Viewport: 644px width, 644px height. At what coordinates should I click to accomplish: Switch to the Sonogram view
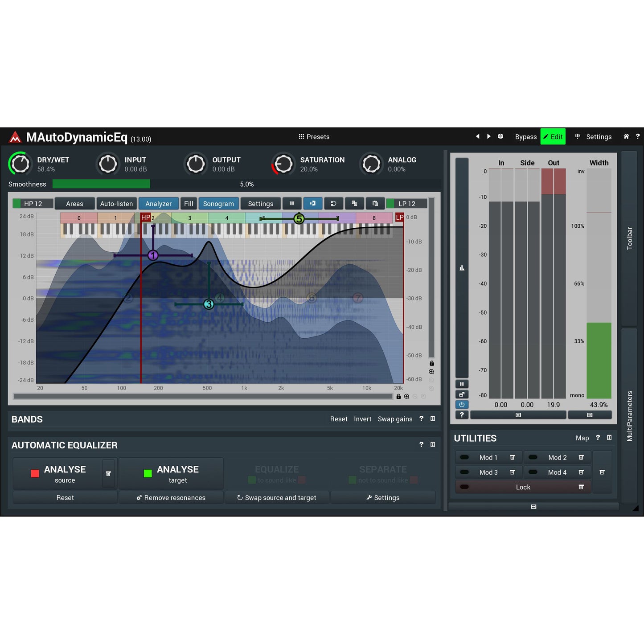(218, 203)
